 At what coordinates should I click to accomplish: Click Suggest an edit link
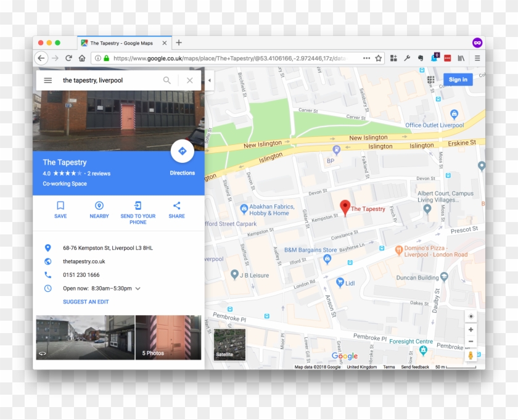point(86,302)
